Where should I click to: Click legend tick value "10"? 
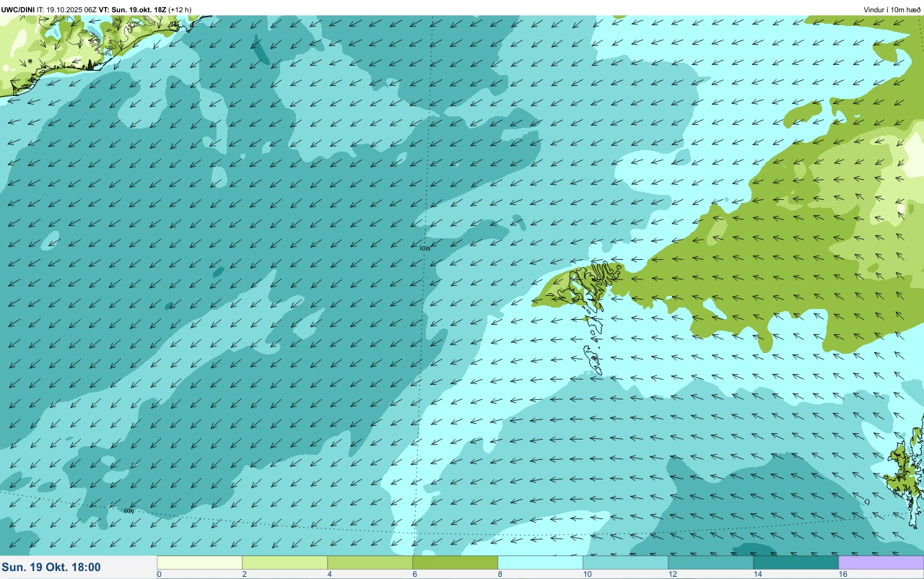pos(587,574)
